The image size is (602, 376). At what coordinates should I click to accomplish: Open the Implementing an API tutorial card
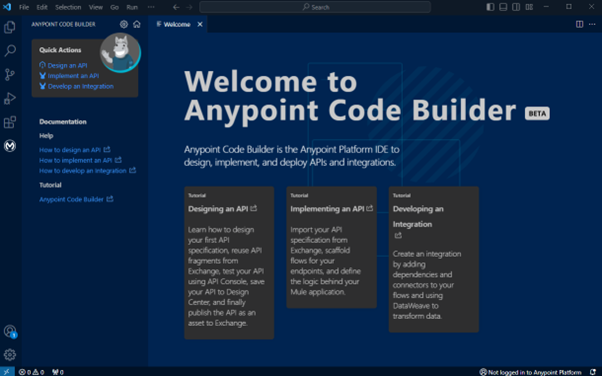point(331,247)
